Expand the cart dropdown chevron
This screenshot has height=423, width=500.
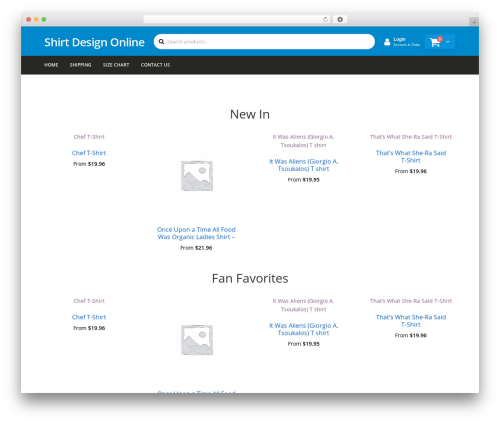click(448, 42)
